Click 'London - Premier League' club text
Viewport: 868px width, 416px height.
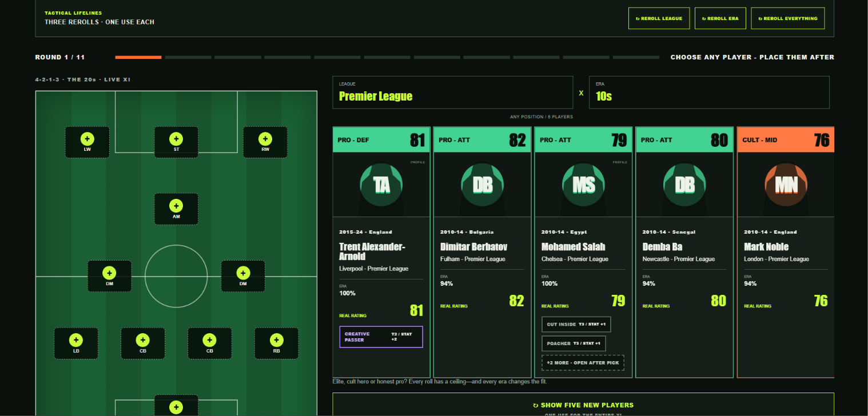(777, 259)
